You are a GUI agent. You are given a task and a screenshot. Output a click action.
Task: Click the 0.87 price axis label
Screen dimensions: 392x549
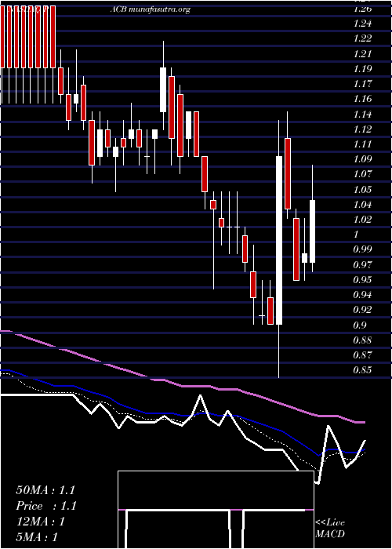pyautogui.click(x=362, y=355)
